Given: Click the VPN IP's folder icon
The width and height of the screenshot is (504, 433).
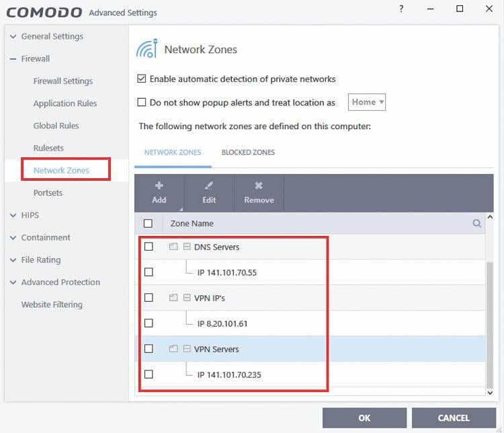Looking at the screenshot, I should pos(173,298).
